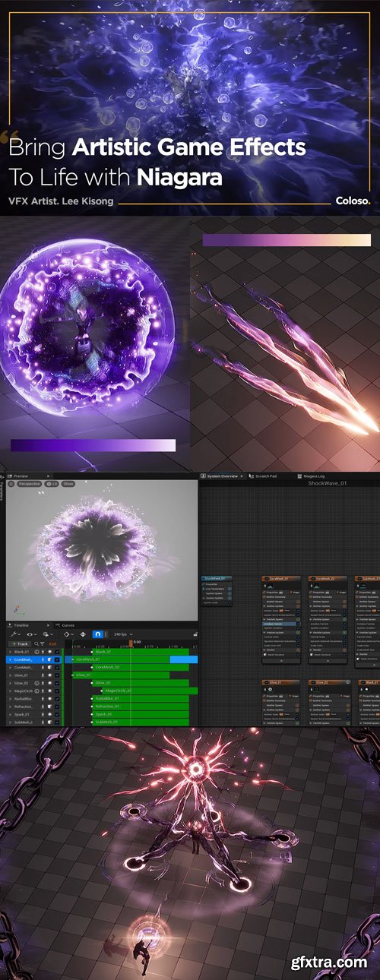Screen dimensions: 380x980
Task: Select the Black_01 clip in timeline
Action: pyautogui.click(x=141, y=651)
